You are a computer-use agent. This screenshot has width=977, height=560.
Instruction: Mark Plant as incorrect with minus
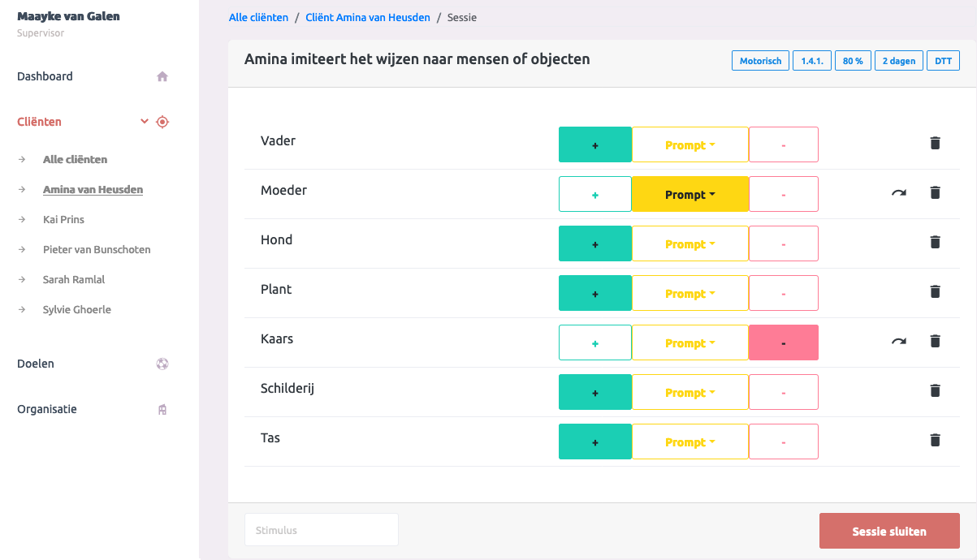click(x=783, y=293)
